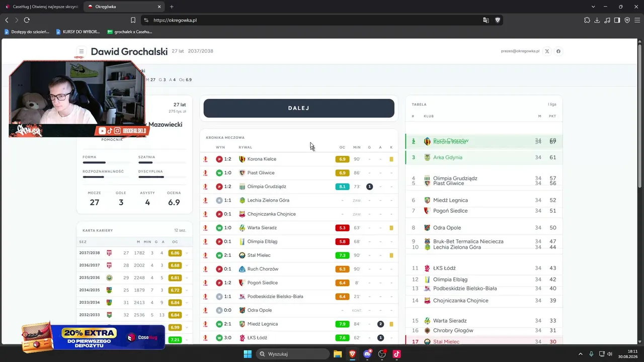Click Miedź Legnica in the league table

(450, 200)
